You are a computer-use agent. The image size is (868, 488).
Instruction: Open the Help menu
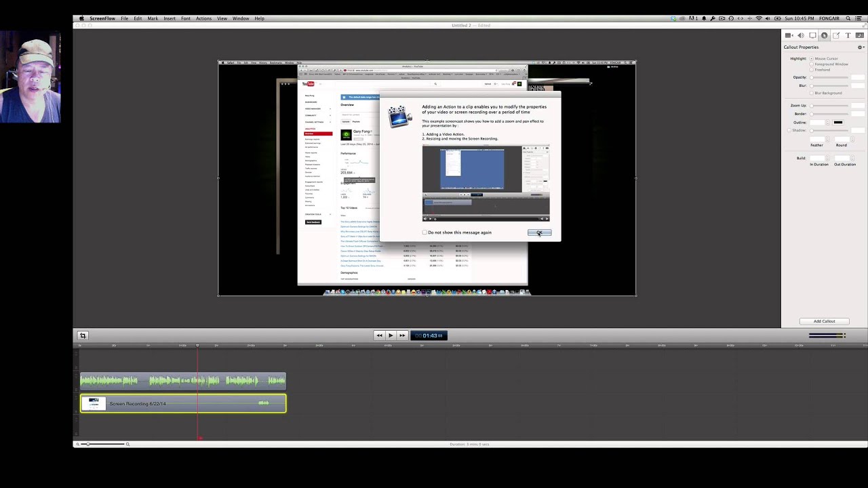coord(259,18)
